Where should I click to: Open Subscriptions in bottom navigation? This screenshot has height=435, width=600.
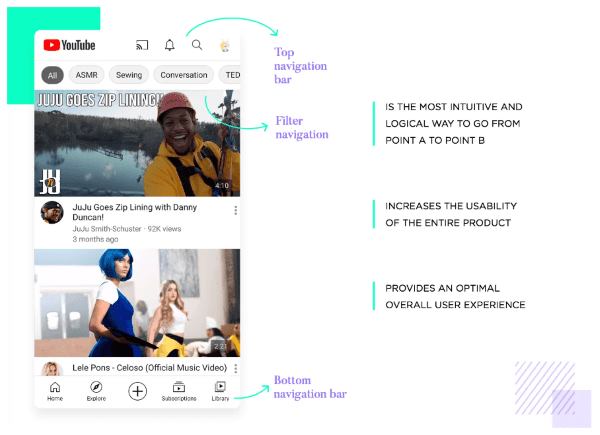click(x=179, y=390)
